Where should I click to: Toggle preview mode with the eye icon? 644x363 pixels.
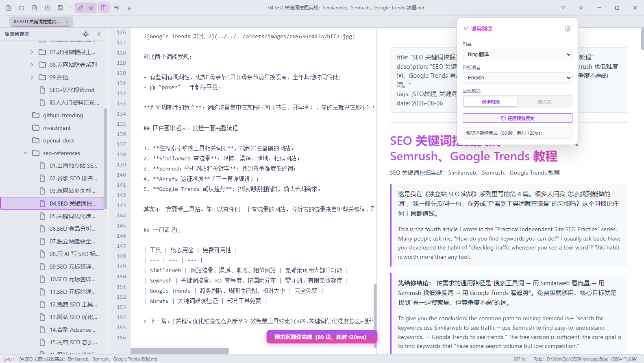[91, 8]
